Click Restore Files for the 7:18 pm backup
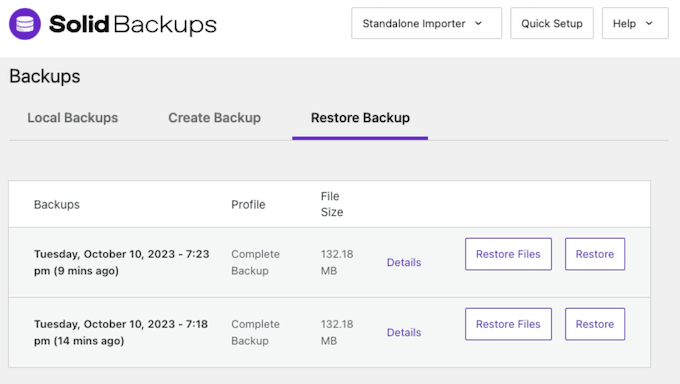The width and height of the screenshot is (680, 384). pyautogui.click(x=508, y=324)
